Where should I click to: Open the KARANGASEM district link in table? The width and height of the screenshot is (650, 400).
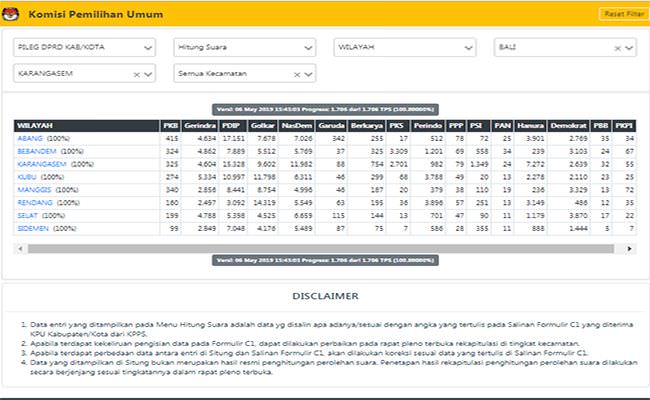pyautogui.click(x=42, y=164)
